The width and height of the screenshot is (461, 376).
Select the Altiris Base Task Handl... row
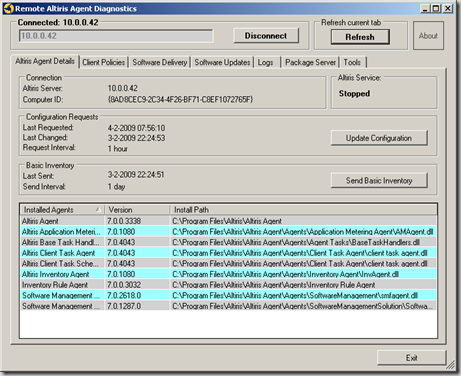coord(228,242)
